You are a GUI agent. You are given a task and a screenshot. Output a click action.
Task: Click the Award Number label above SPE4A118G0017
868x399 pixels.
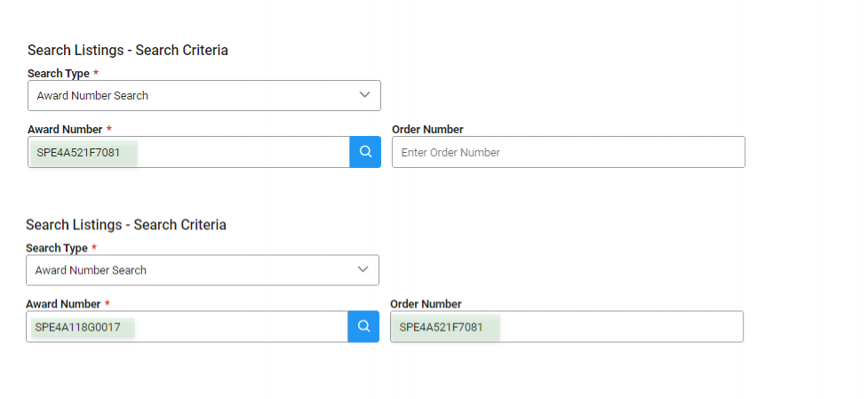(63, 304)
